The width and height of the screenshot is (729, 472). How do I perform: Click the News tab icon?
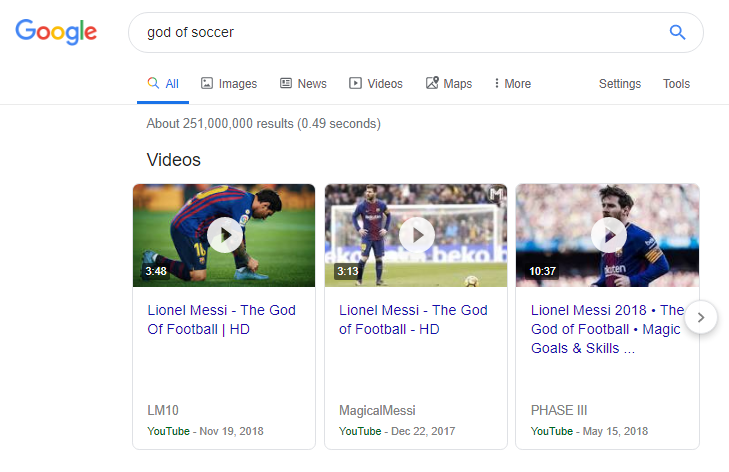(286, 84)
